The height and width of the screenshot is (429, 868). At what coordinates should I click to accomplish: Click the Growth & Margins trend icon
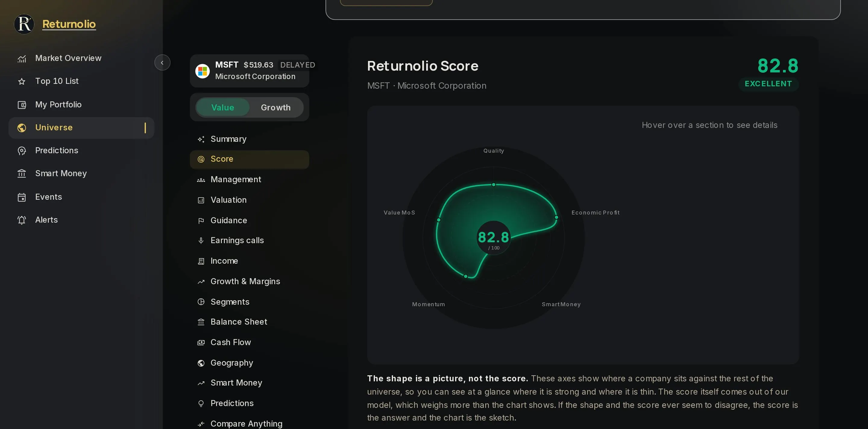(201, 282)
